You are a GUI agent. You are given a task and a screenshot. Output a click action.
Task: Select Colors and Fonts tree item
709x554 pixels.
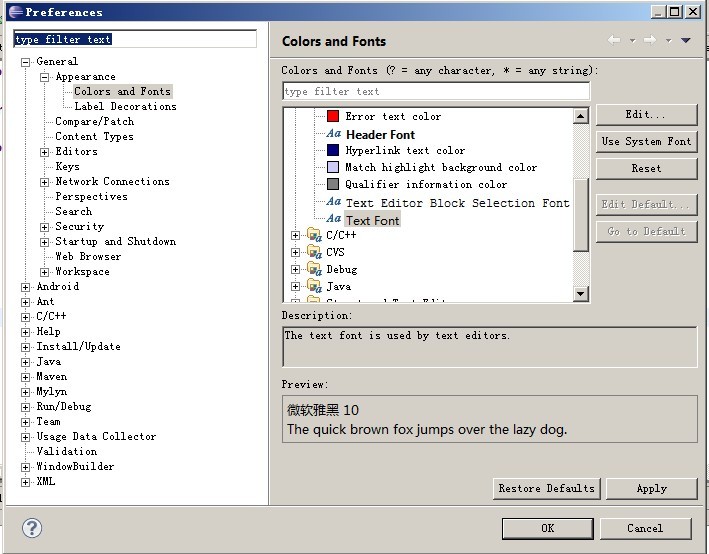coord(122,91)
